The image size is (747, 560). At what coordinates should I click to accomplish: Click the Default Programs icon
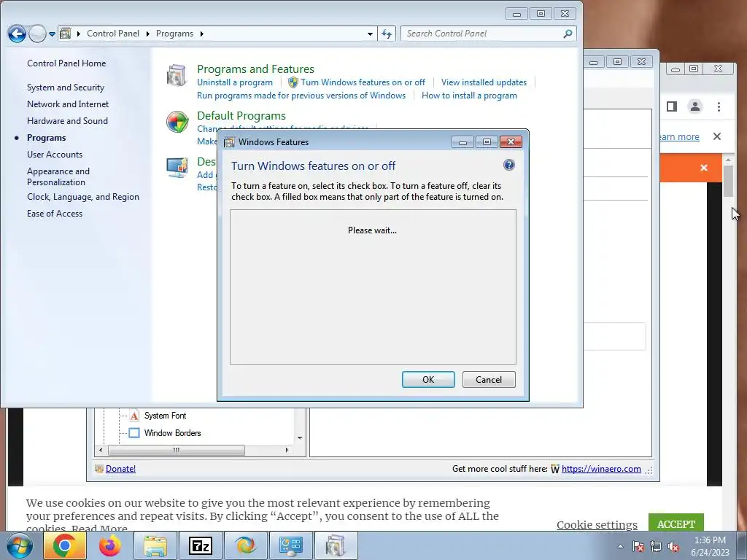(177, 122)
